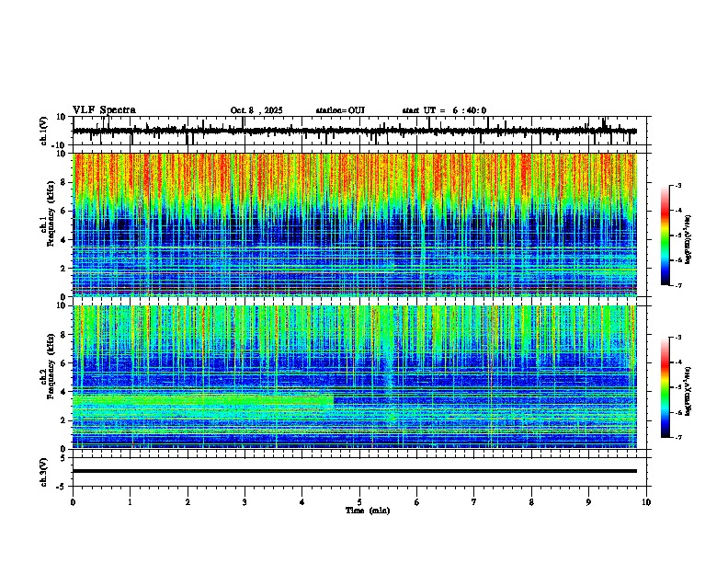Click the "8" kHz tick on ch.1 frequency axis

tap(64, 182)
